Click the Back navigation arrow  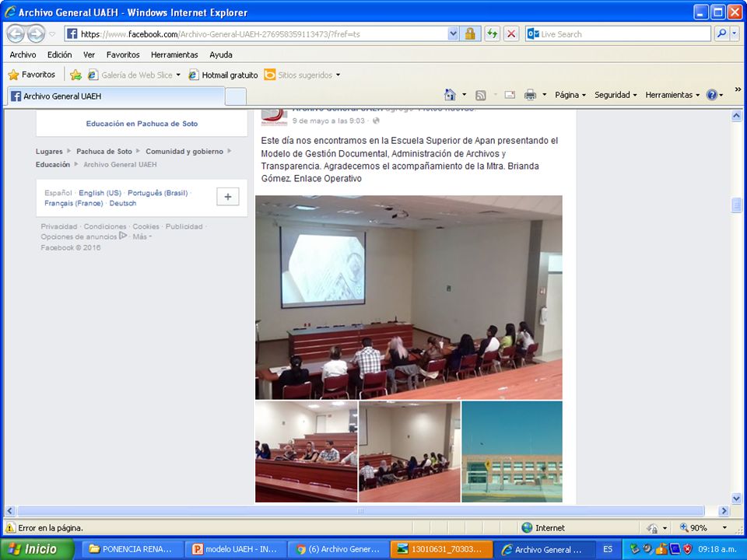tap(16, 33)
